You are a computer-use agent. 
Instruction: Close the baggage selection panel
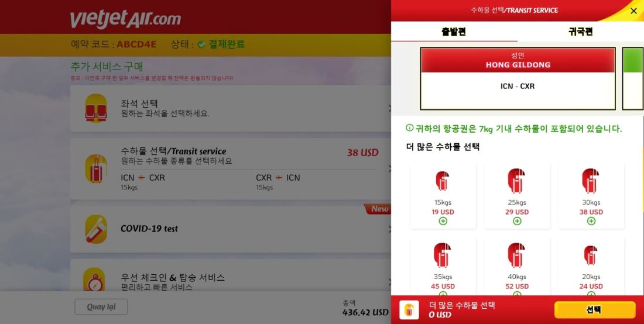pos(633,11)
